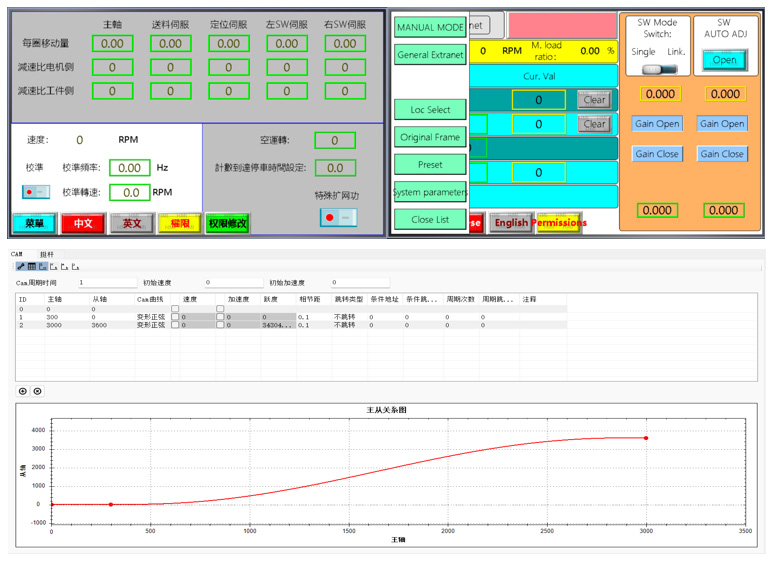The height and width of the screenshot is (561, 774).
Task: Click the add row plus icon
Action: click(x=24, y=391)
